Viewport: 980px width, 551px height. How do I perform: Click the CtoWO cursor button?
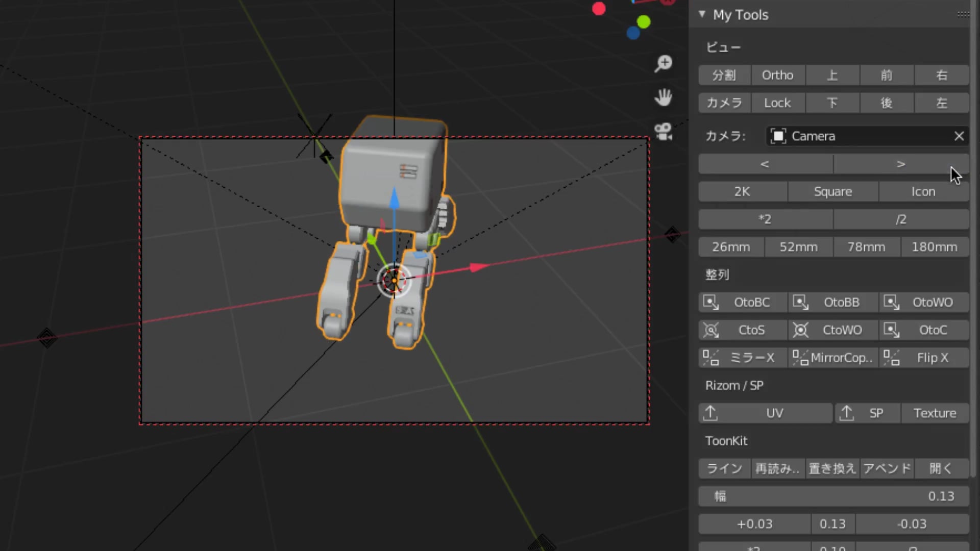(833, 330)
